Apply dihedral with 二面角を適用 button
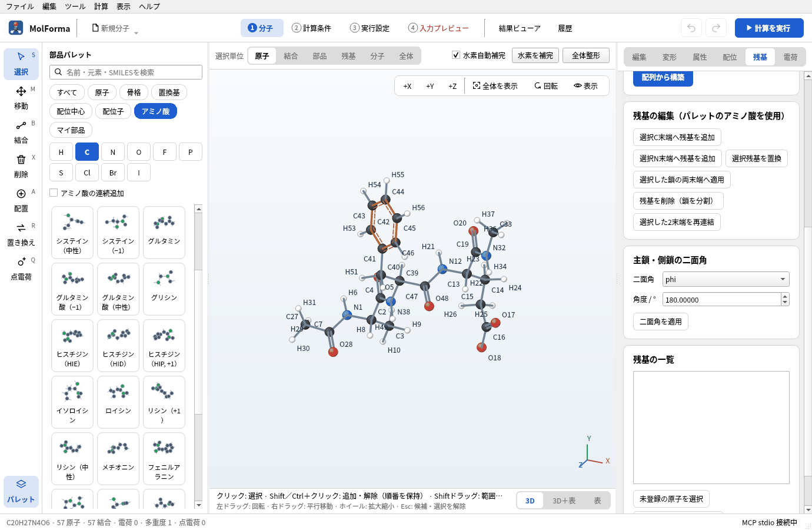 (x=661, y=322)
